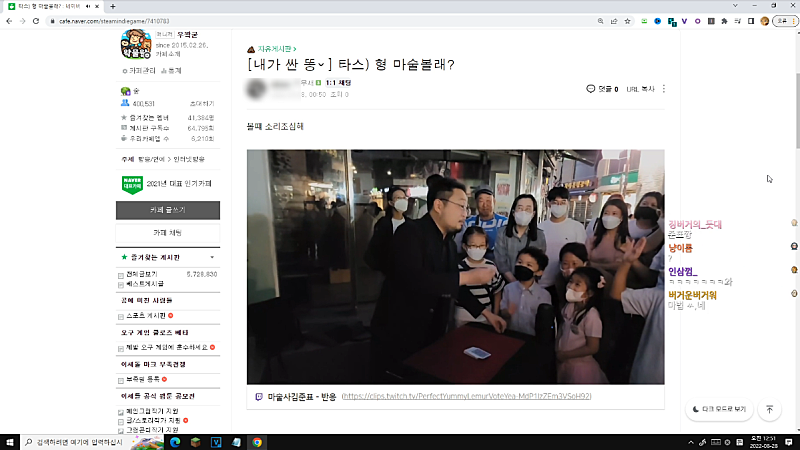Open the 통계 statistics link
Image resolution: width=800 pixels, height=450 pixels.
tap(171, 71)
